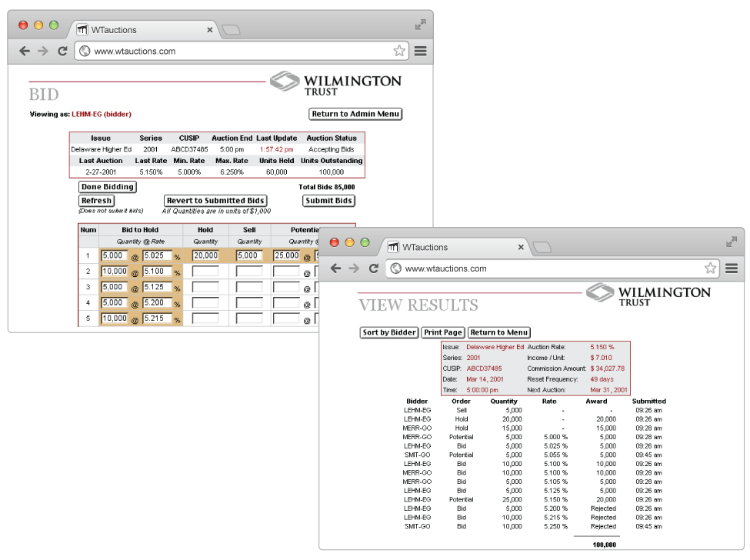The image size is (750, 560).
Task: Click Last Update time 1:57:42 pm
Action: (276, 149)
